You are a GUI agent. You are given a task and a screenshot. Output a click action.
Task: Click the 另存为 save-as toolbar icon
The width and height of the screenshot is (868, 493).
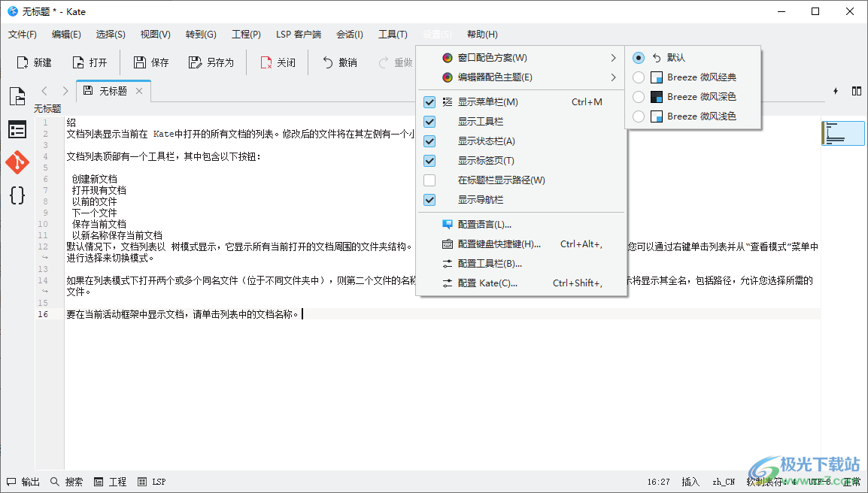pyautogui.click(x=195, y=62)
